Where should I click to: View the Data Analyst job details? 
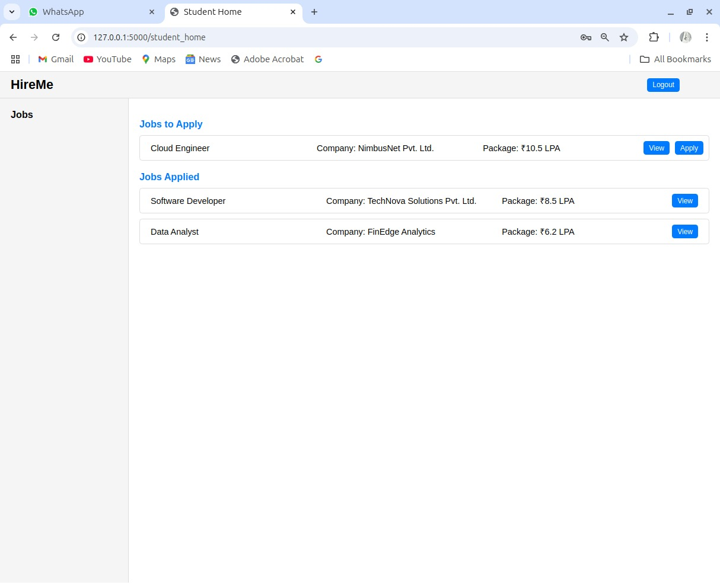[x=685, y=232]
